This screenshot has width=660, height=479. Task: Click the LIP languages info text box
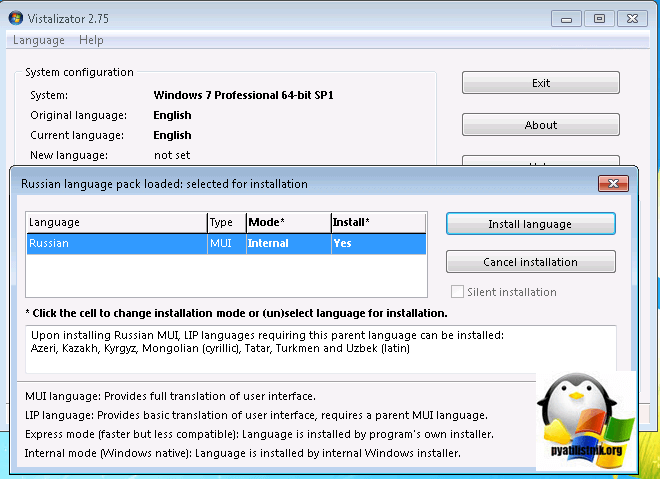coord(321,349)
